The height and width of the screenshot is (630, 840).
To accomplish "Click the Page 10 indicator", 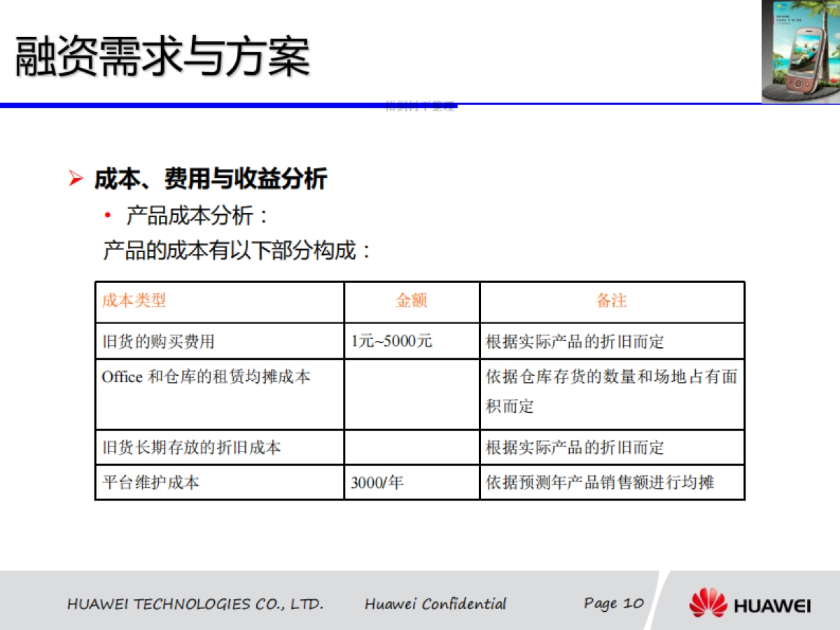I will click(x=614, y=603).
